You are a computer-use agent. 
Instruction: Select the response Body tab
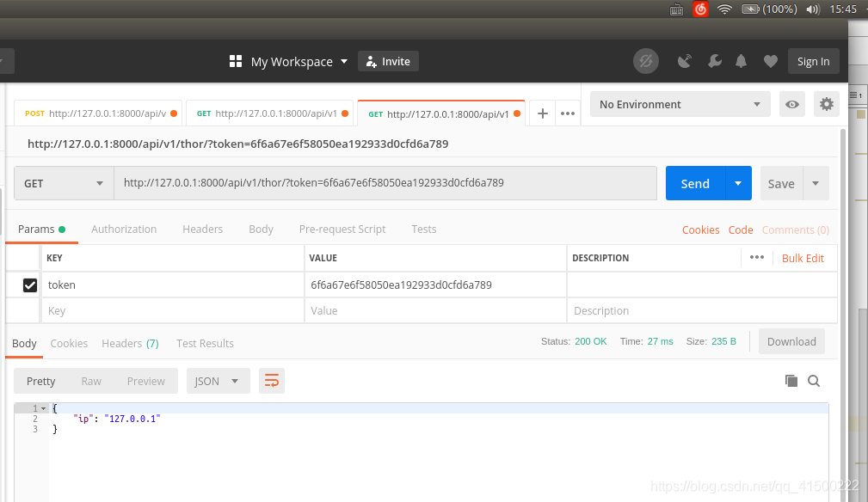(24, 343)
